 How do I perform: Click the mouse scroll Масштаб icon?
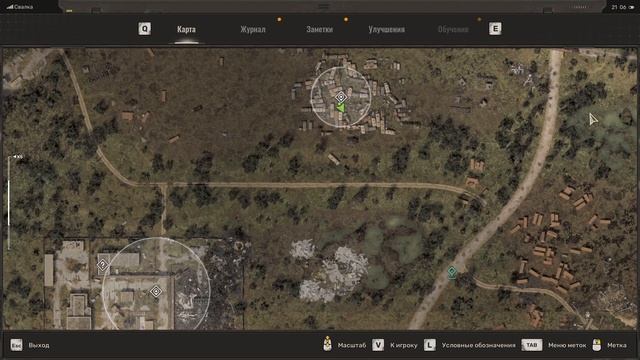(x=327, y=344)
